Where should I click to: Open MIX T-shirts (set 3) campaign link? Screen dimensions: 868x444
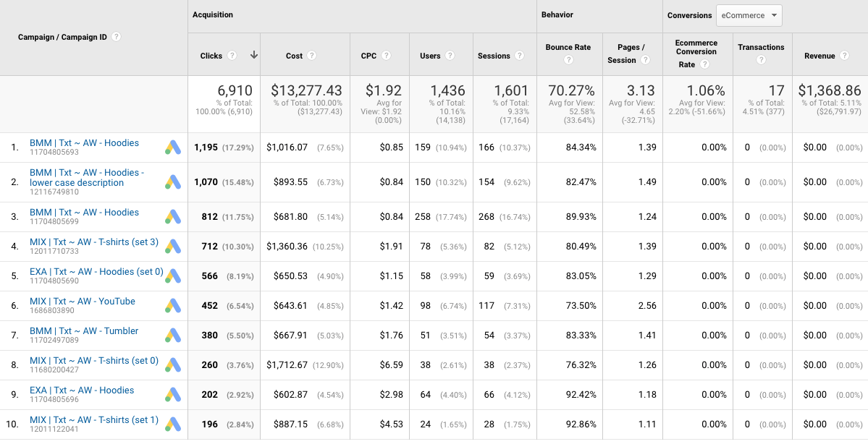tap(94, 242)
